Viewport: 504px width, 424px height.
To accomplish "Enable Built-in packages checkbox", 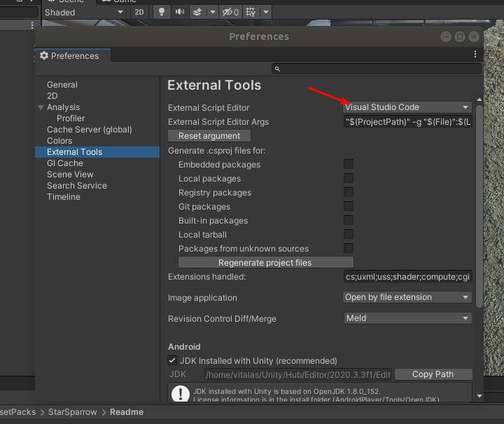I will 349,220.
